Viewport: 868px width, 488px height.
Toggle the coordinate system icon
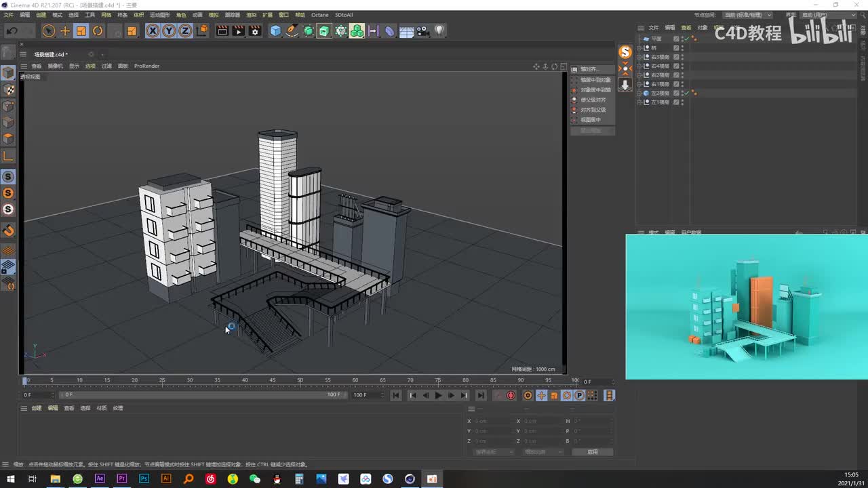pos(202,30)
